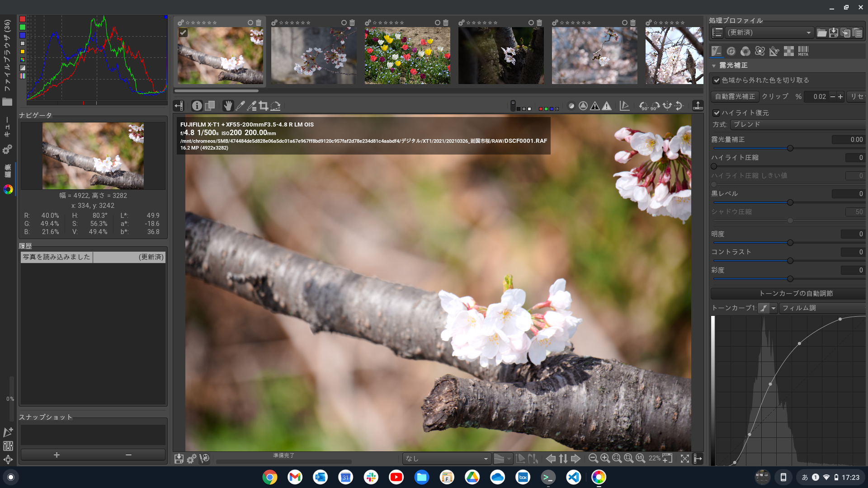
Task: Click the save profile floppy icon
Action: [x=834, y=33]
